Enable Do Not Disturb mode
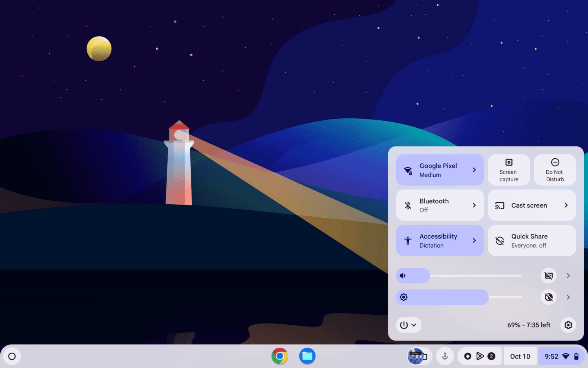 (x=555, y=170)
